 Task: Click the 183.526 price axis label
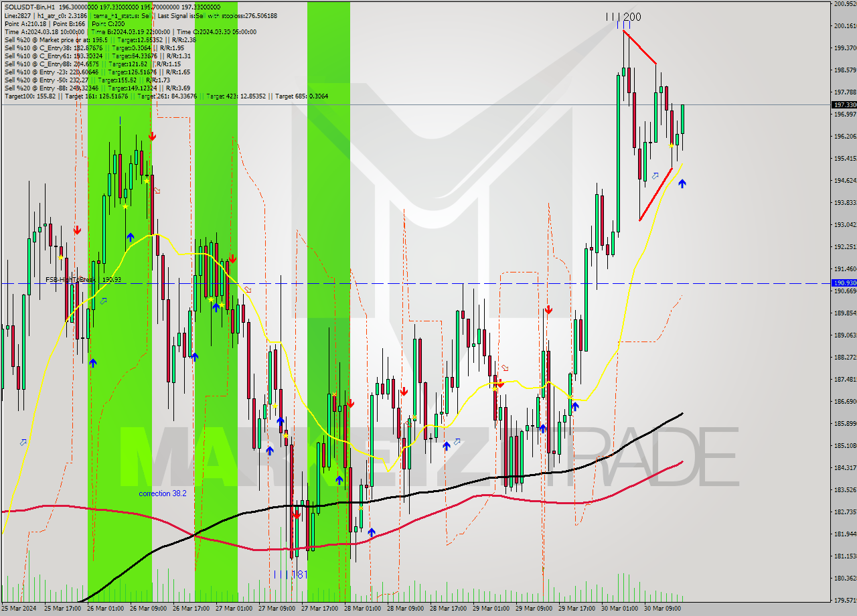click(844, 489)
